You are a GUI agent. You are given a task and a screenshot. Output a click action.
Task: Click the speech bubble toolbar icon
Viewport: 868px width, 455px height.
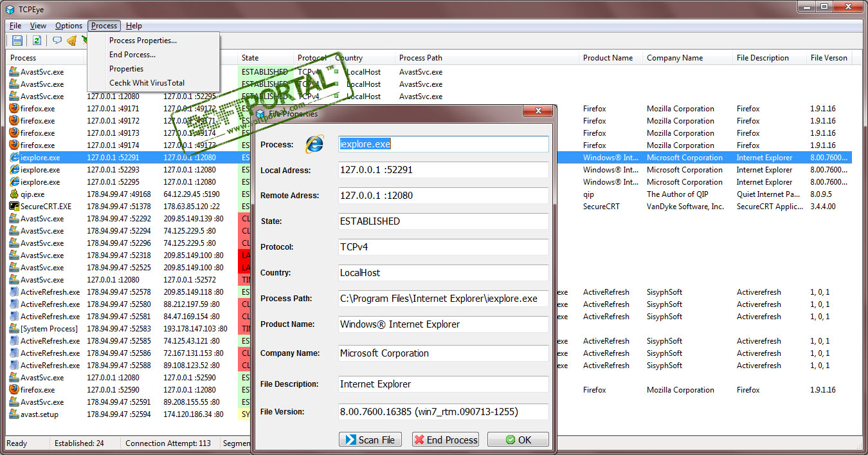click(57, 41)
